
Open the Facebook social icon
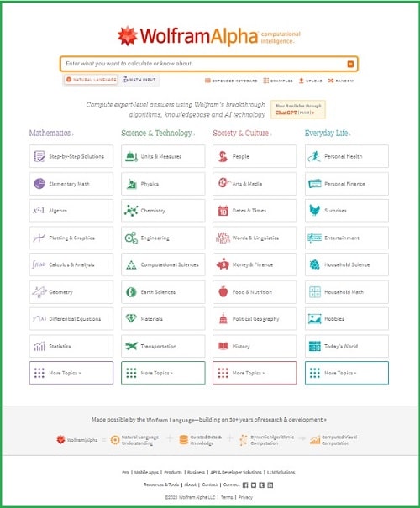coord(245,485)
